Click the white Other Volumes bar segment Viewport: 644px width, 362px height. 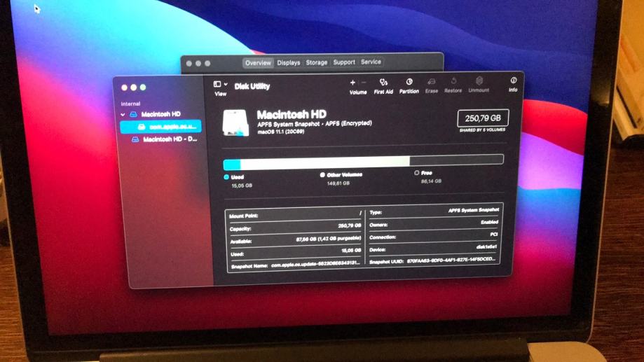point(325,162)
